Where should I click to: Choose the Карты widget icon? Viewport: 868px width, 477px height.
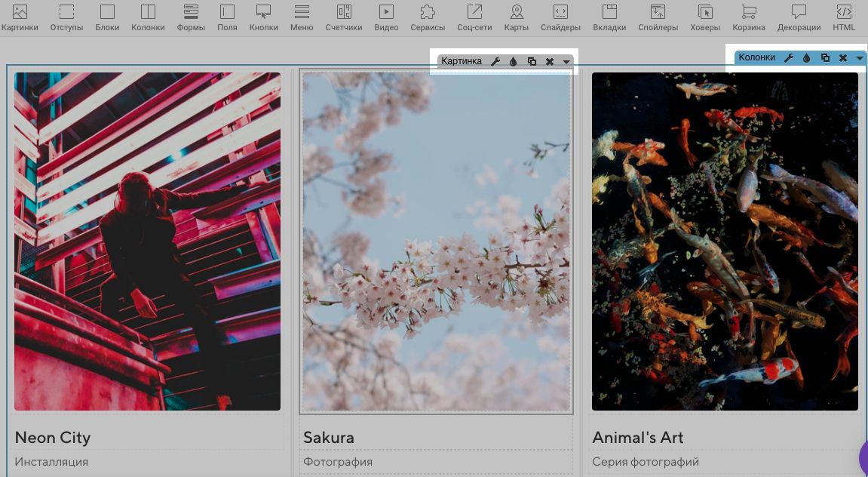pos(516,17)
